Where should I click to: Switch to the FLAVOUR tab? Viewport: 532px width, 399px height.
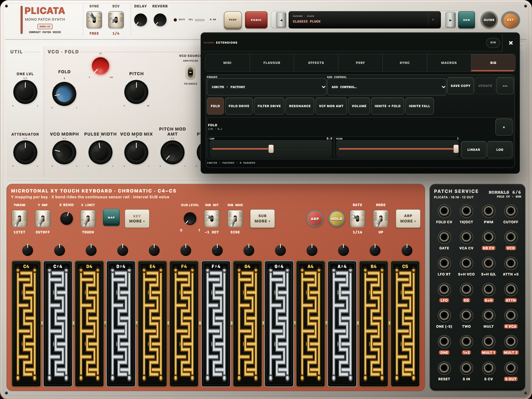coord(272,63)
